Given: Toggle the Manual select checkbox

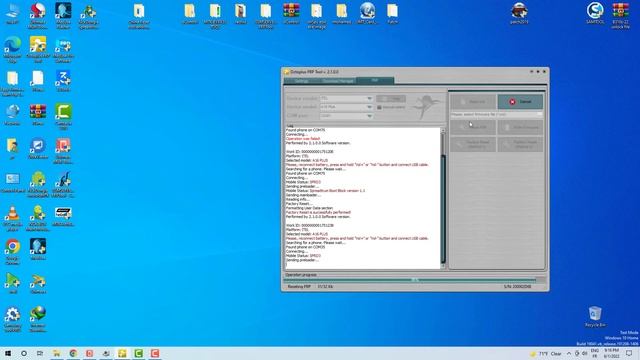Looking at the screenshot, I should point(379,107).
